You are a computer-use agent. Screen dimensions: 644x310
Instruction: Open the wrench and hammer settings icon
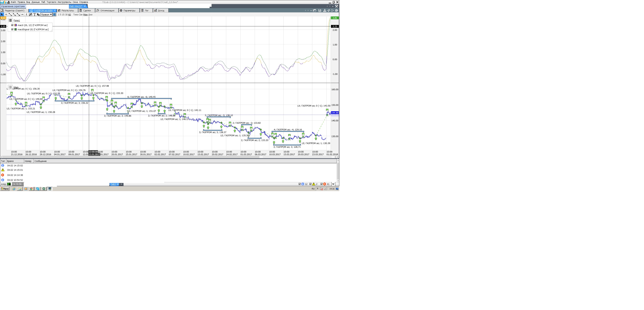coord(336,6)
